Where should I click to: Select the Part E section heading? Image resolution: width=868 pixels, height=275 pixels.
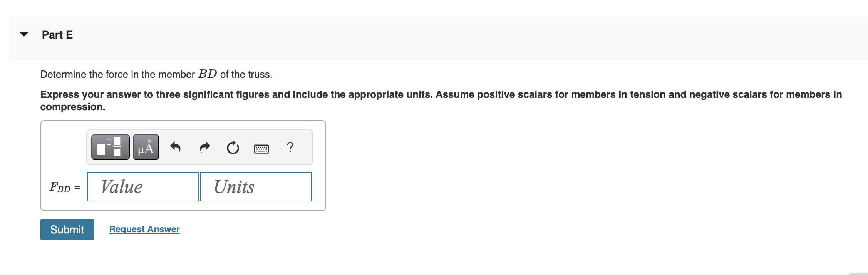[58, 34]
